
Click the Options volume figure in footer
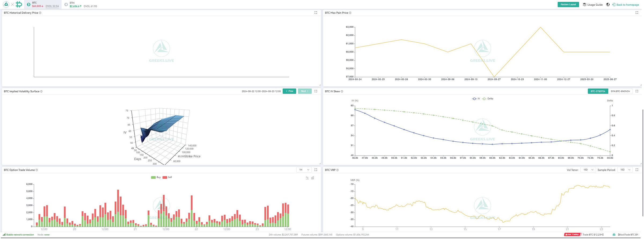coord(353,235)
